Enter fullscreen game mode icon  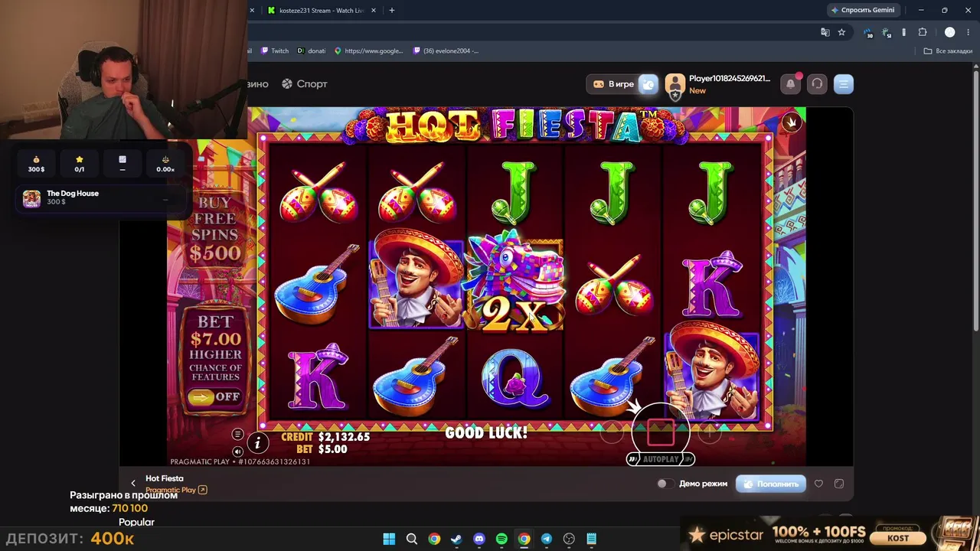point(839,484)
